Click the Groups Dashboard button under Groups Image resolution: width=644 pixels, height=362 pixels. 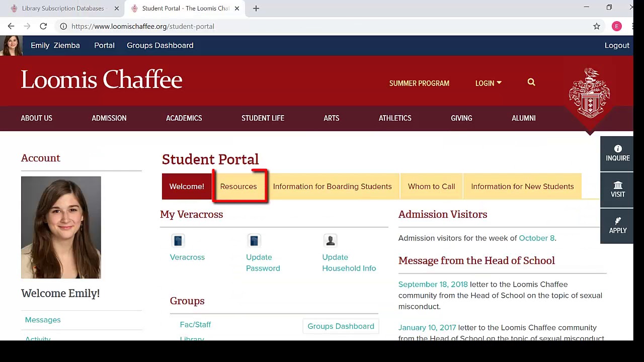click(x=341, y=326)
